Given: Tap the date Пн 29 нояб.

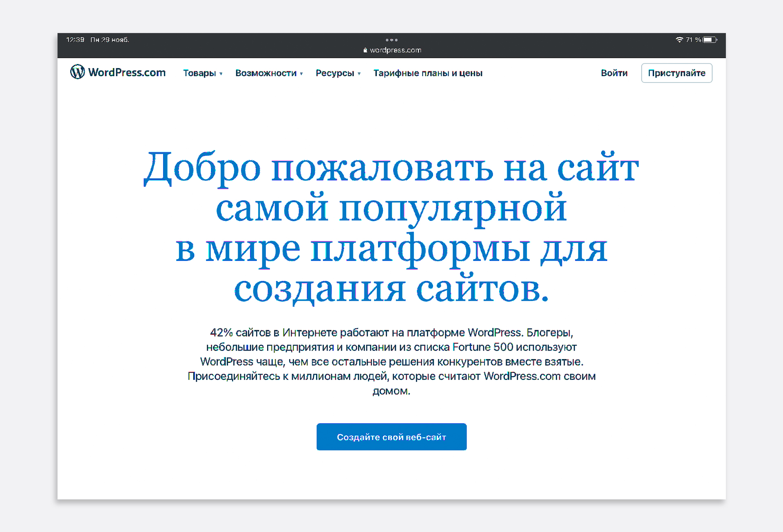Looking at the screenshot, I should [110, 40].
